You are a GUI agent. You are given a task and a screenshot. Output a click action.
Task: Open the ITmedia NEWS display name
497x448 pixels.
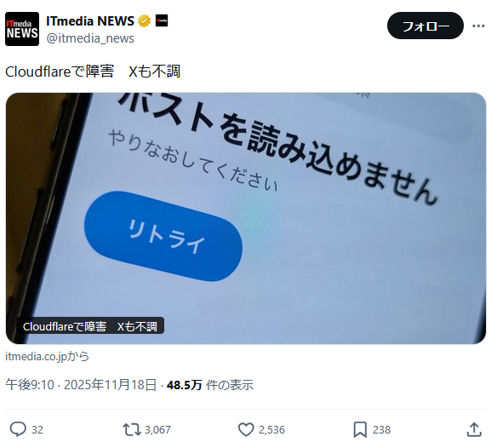(90, 21)
